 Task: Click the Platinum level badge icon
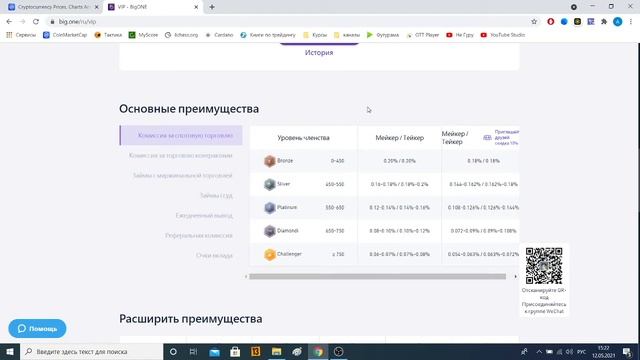coord(269,208)
